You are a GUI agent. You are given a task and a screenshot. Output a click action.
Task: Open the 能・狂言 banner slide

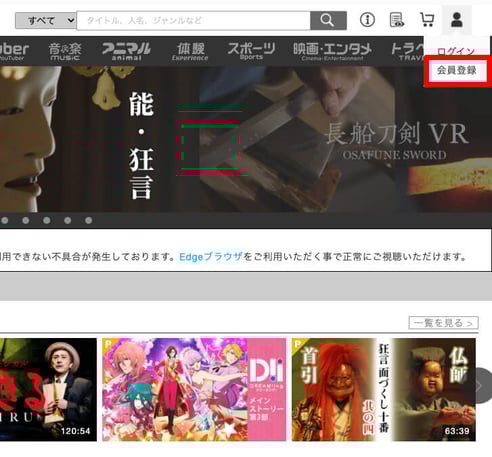coord(100,139)
